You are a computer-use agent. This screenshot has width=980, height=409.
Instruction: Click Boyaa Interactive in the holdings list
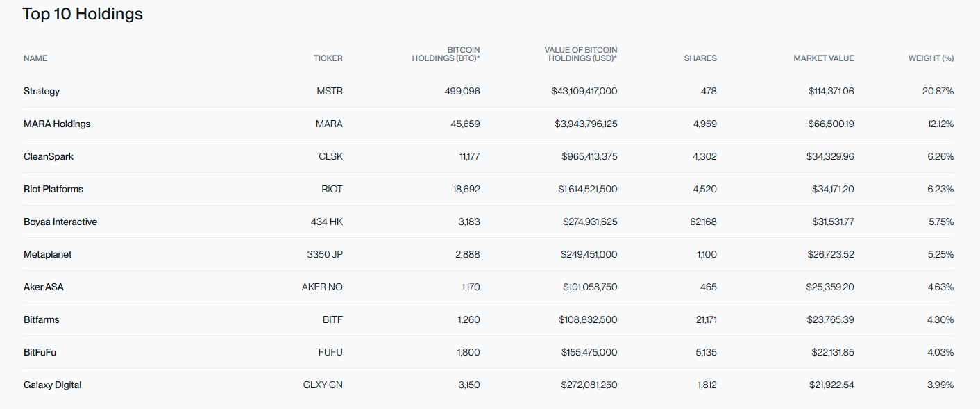pos(60,222)
